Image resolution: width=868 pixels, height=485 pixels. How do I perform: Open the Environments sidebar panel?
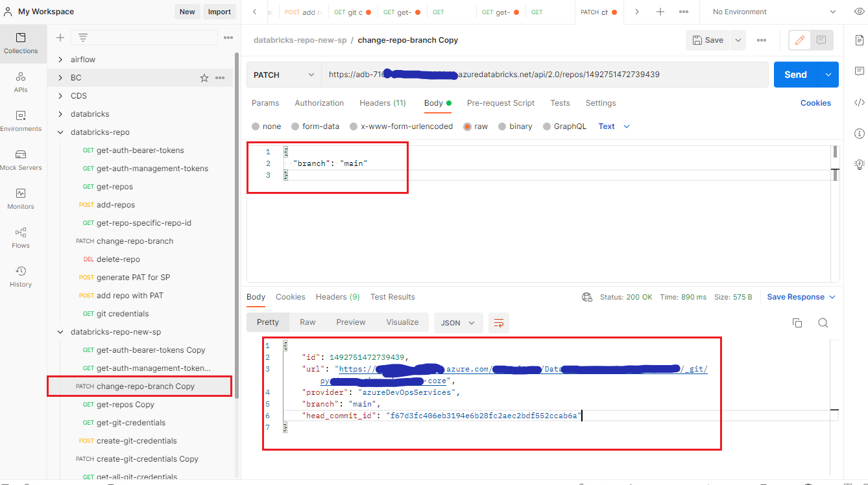click(21, 121)
